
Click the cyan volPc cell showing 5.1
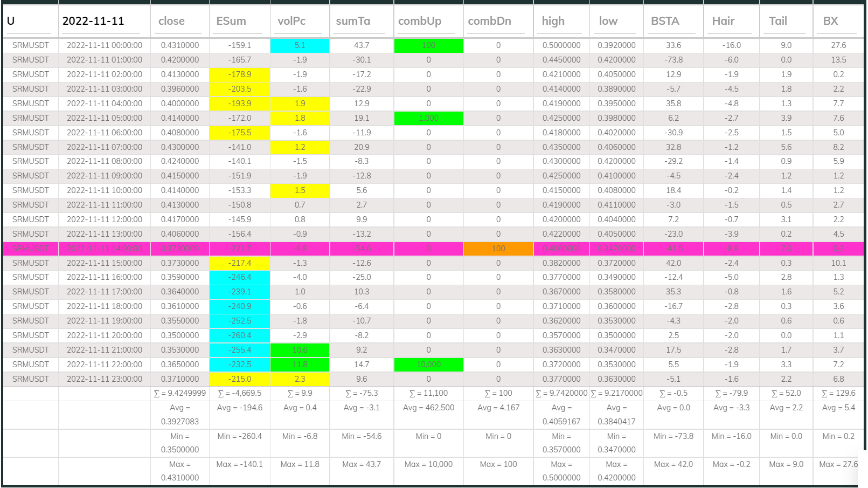(x=300, y=45)
